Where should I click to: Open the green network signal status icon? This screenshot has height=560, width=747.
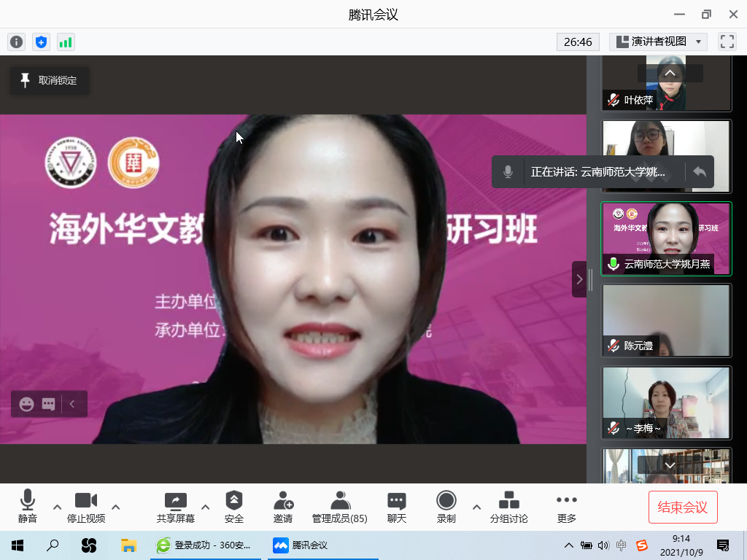pos(66,42)
